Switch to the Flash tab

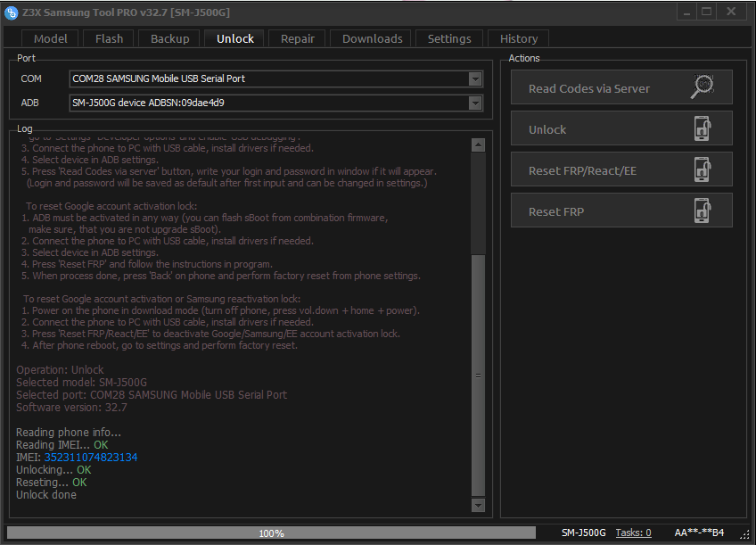(x=109, y=38)
